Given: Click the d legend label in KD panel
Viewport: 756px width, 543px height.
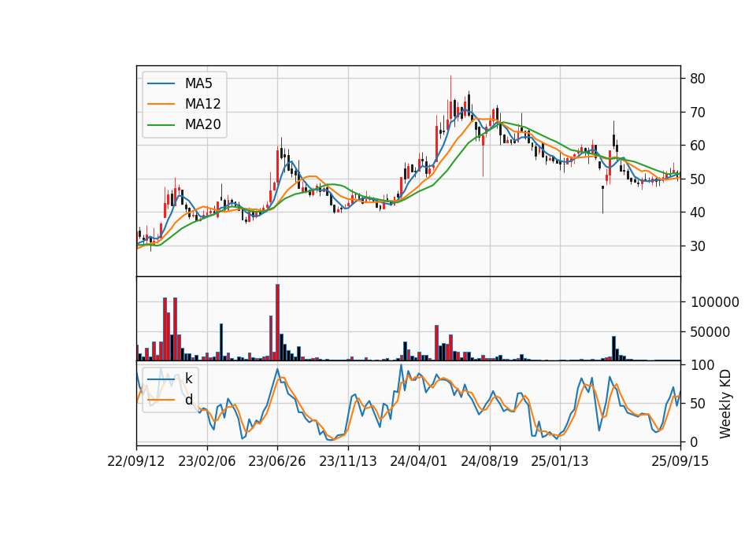Looking at the screenshot, I should [188, 400].
